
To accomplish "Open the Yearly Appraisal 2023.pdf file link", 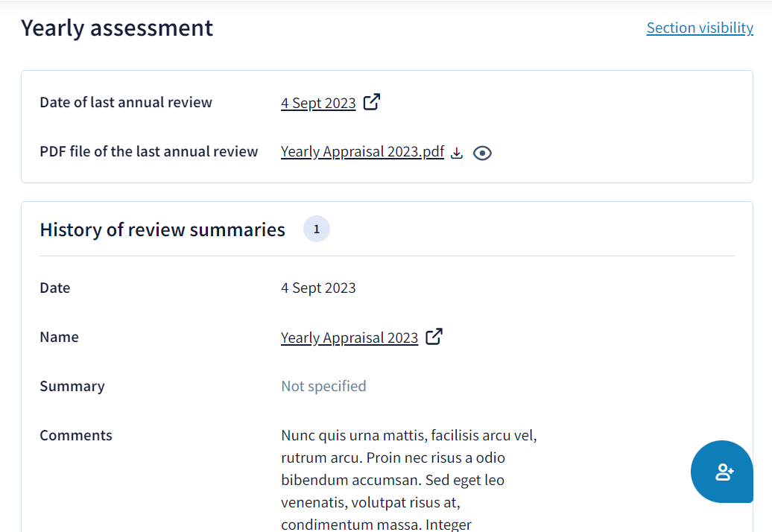I will pos(362,151).
